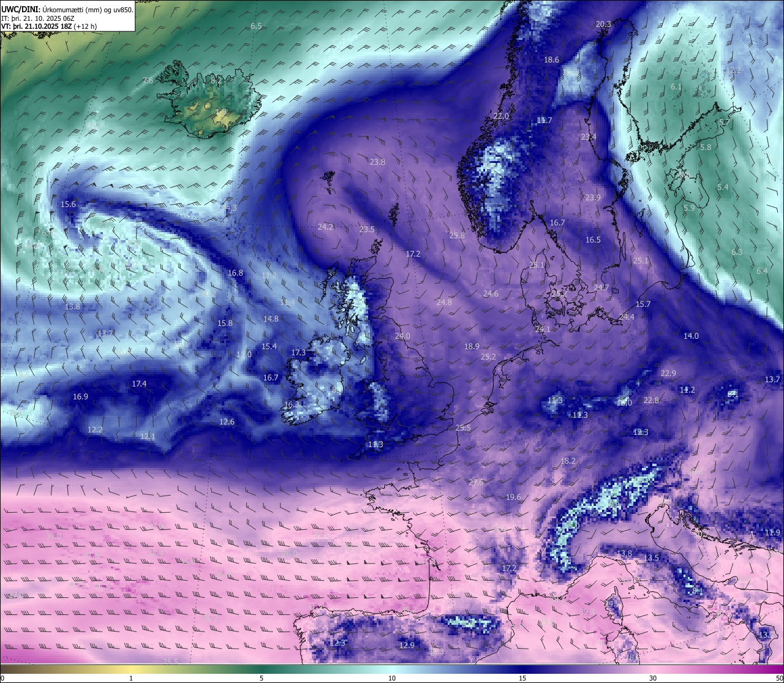This screenshot has width=784, height=683.
Task: Click the 17.4 value in the Atlantic
Action: click(x=139, y=384)
